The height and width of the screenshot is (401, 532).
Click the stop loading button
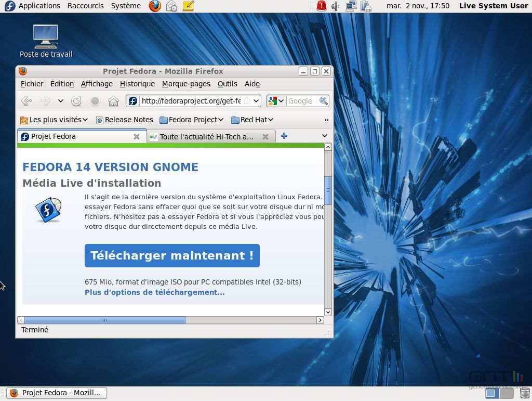pos(95,101)
